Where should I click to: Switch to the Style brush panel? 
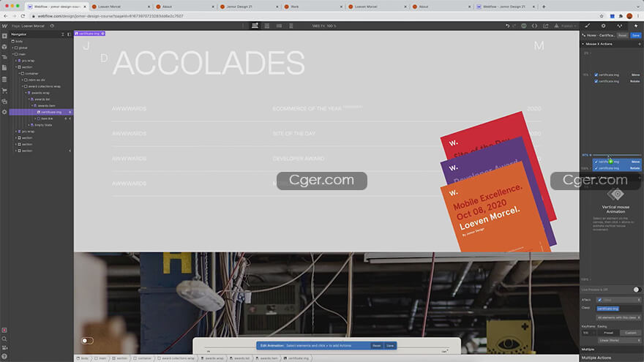pos(588,26)
